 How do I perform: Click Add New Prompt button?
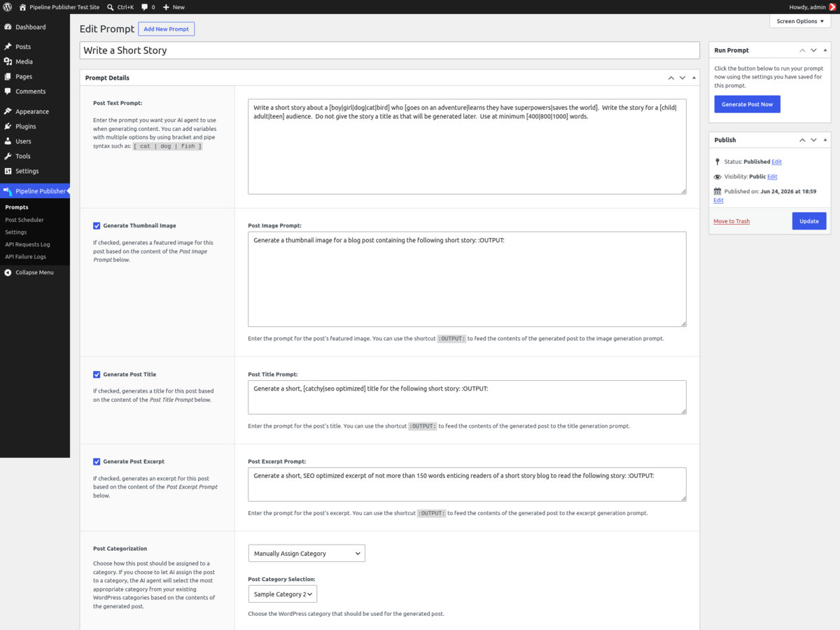point(166,29)
